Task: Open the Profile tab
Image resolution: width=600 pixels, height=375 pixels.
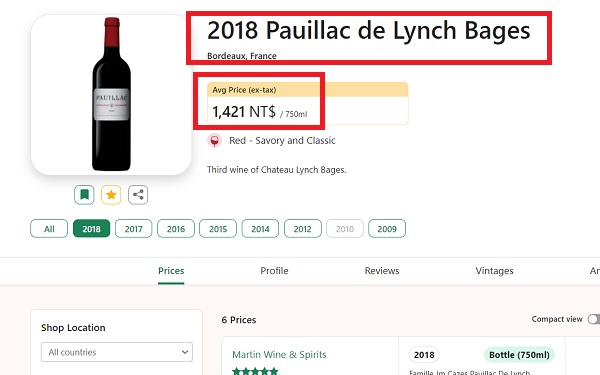Action: click(x=274, y=271)
